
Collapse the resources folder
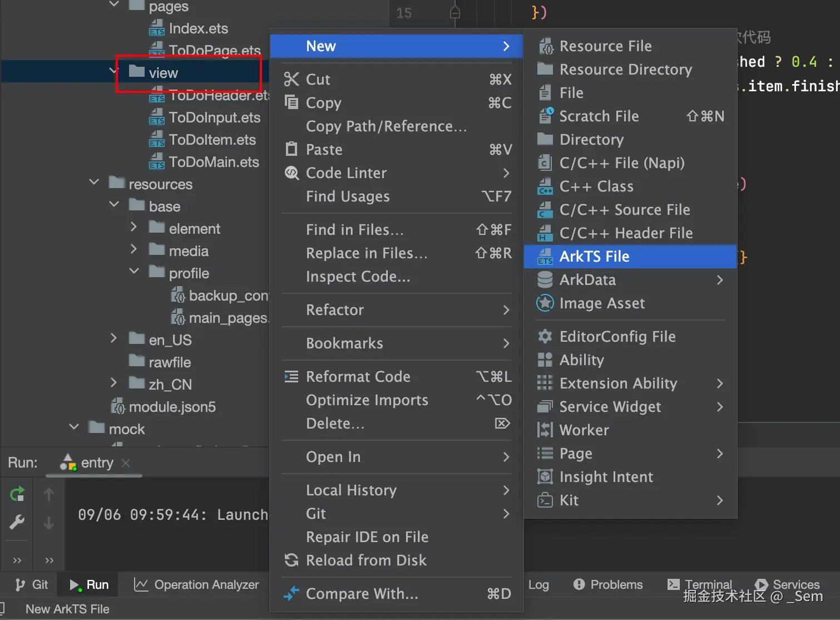pos(95,183)
